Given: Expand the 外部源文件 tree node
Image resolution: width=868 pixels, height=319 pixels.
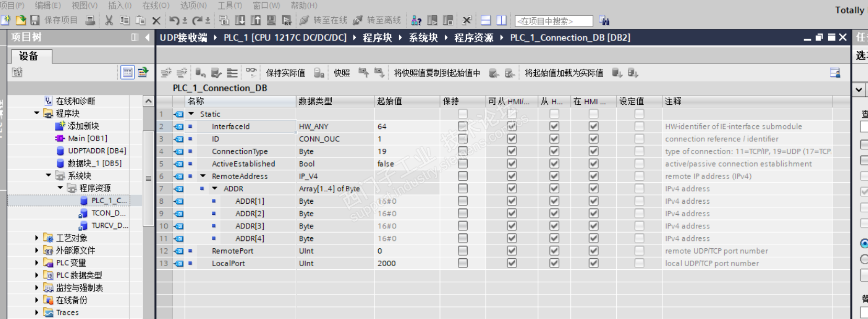Looking at the screenshot, I should [x=37, y=250].
